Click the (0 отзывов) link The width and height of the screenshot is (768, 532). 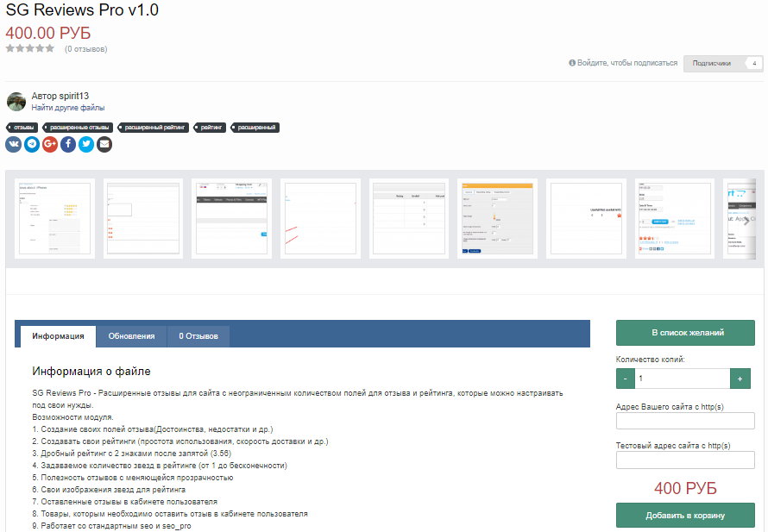[x=85, y=49]
